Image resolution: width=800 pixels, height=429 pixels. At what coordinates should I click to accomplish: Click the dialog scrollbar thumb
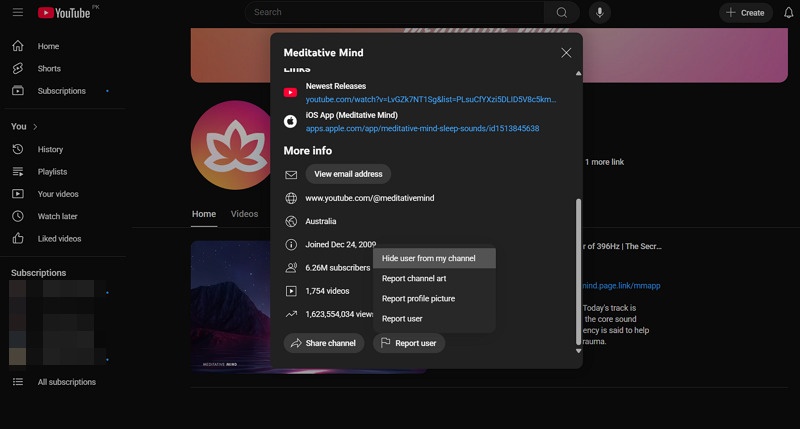578,271
